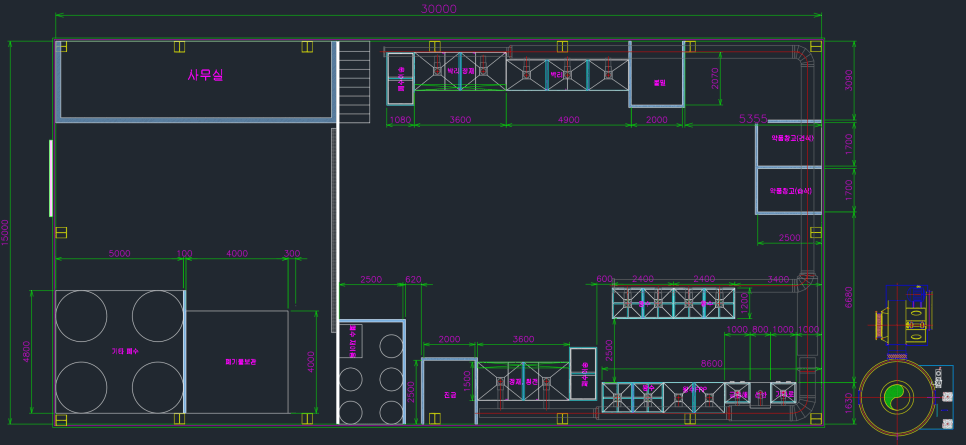Select the 1200 tank depth dimension
The image size is (966, 445).
click(x=744, y=302)
